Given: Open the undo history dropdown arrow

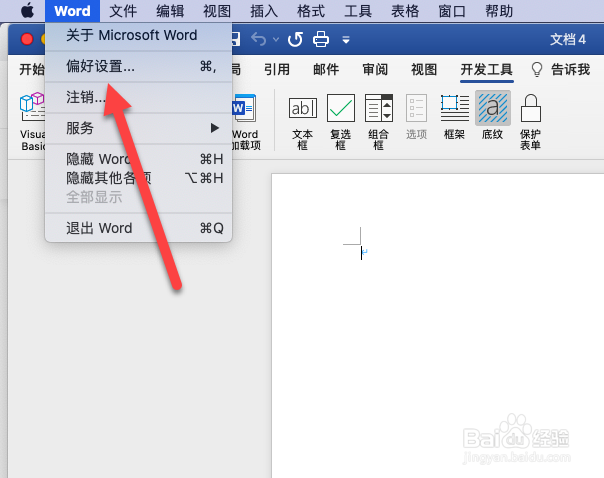Looking at the screenshot, I should 276,39.
